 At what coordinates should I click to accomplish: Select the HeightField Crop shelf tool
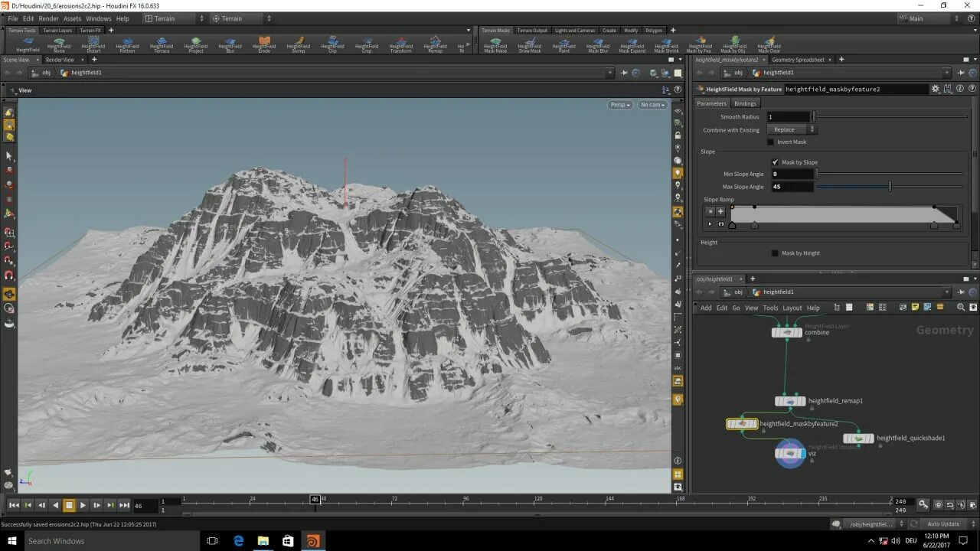367,45
